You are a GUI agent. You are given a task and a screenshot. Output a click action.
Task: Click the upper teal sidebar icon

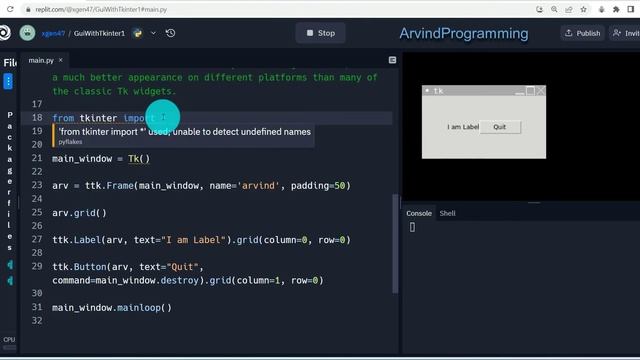[10, 265]
